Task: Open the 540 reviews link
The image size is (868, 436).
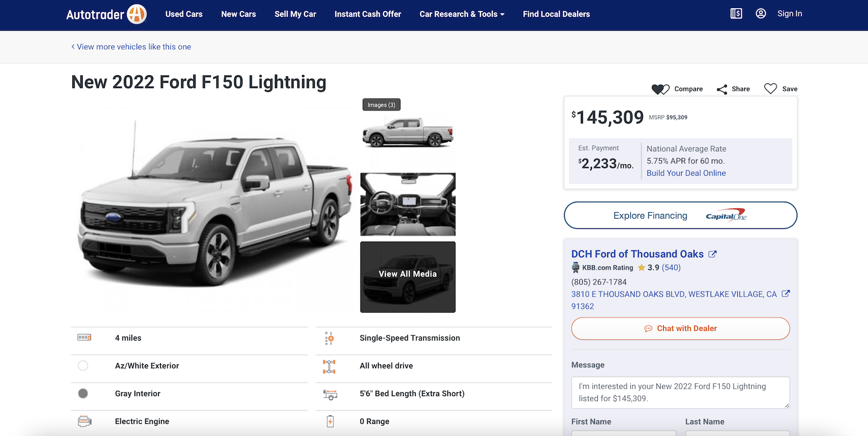Action: (671, 268)
